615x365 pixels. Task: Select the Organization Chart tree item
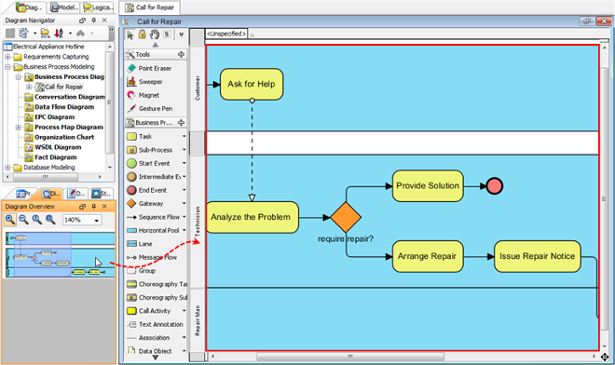60,137
